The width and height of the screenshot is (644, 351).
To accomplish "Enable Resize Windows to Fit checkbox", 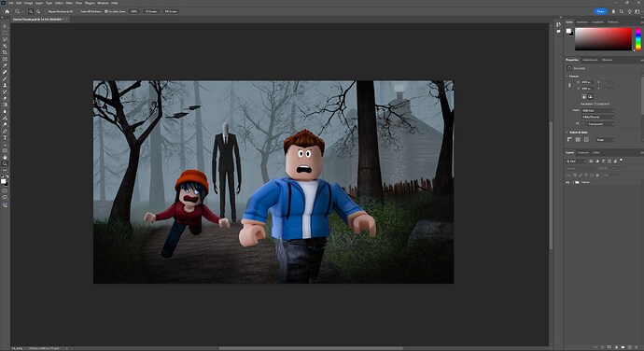I will coord(46,11).
